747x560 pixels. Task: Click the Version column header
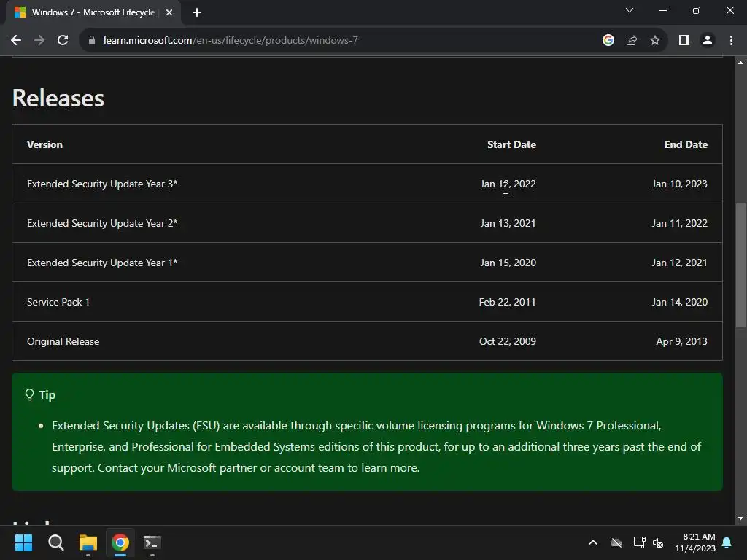44,144
